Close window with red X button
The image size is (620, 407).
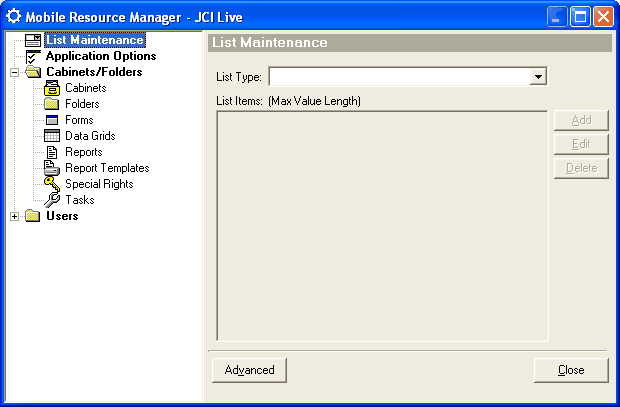(603, 17)
